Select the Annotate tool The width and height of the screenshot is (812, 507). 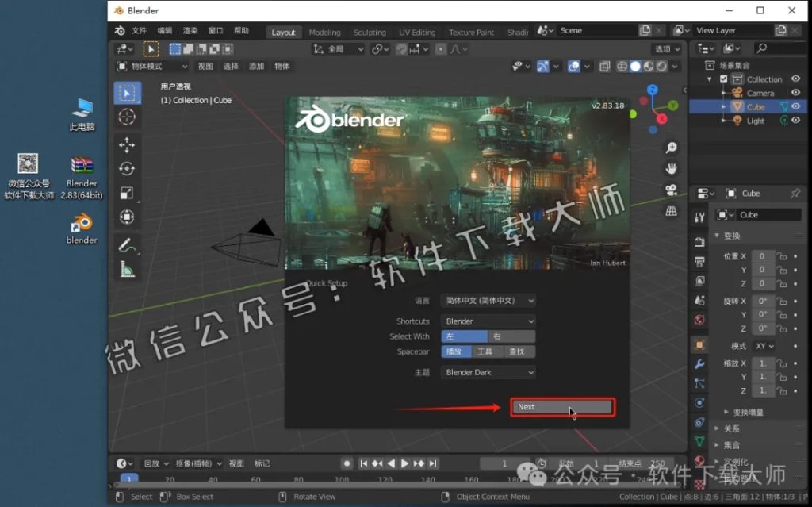point(128,246)
